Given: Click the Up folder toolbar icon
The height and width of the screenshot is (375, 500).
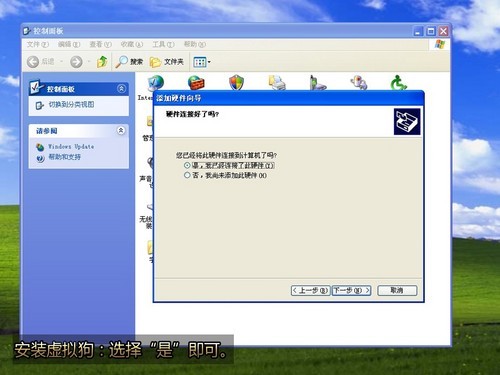Looking at the screenshot, I should tap(102, 62).
